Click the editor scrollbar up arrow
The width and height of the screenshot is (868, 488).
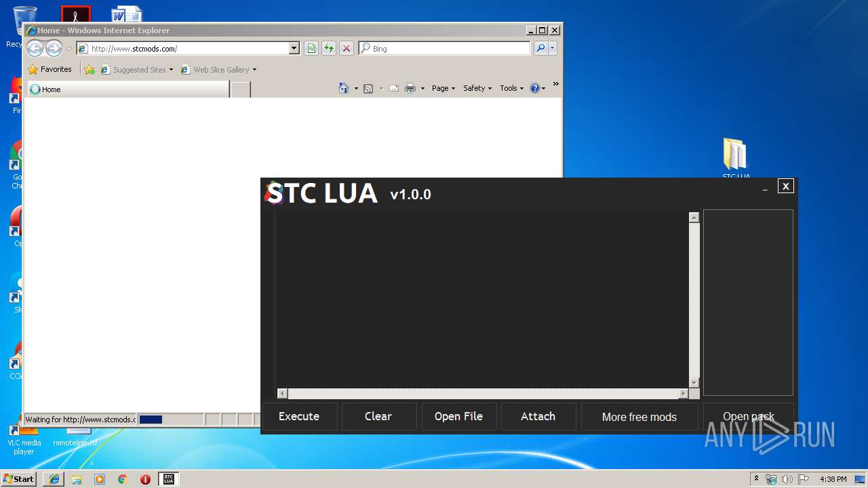coord(694,217)
